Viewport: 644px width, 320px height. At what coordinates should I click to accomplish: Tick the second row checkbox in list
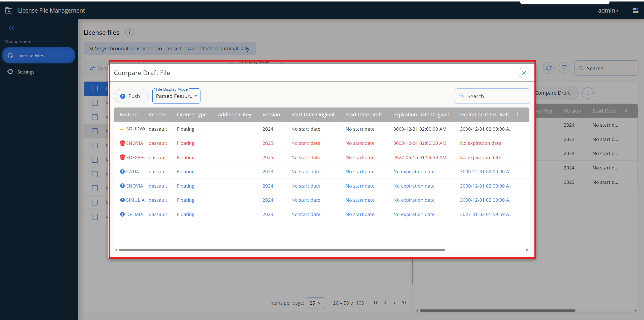(x=95, y=117)
